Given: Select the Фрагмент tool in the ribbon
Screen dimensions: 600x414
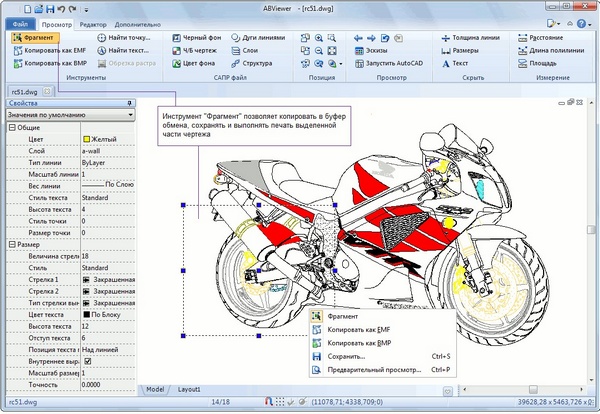Looking at the screenshot, I should [32, 37].
